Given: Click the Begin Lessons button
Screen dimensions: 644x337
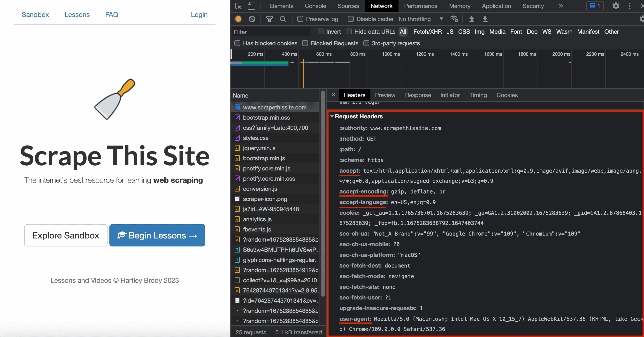Looking at the screenshot, I should coord(157,235).
